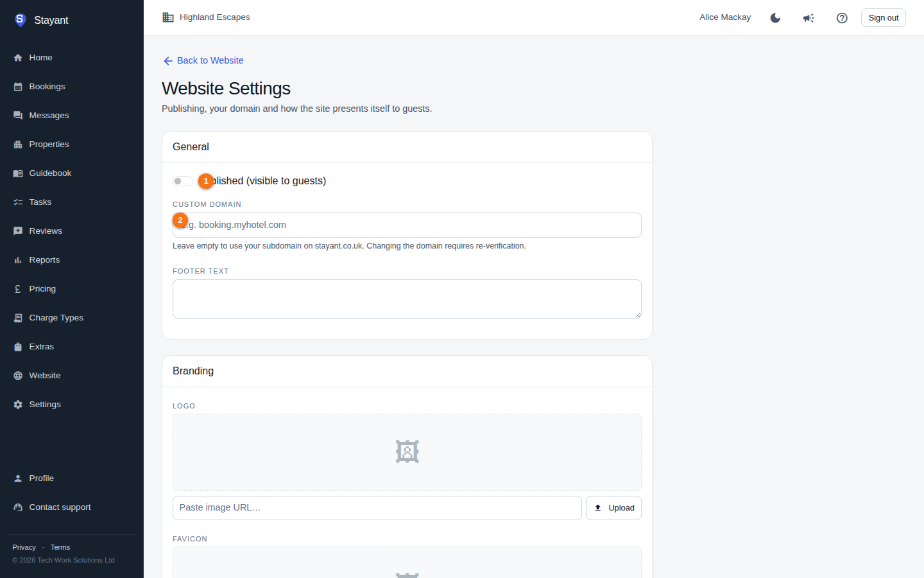924x578 pixels.
Task: Click the Website Settings heading
Action: coord(226,89)
